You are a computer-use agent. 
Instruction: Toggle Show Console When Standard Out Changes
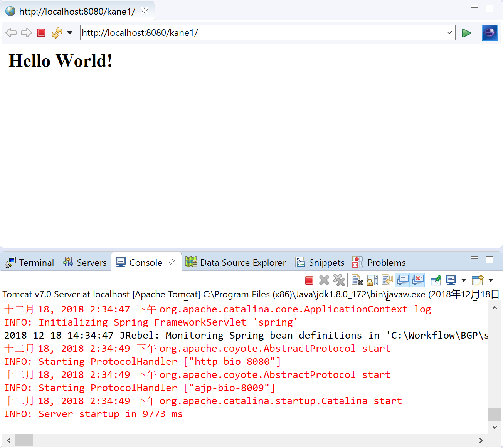402,280
